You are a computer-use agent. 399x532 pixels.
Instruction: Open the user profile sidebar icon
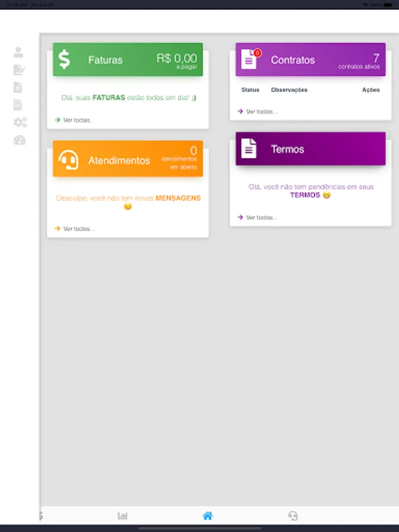coord(18,52)
